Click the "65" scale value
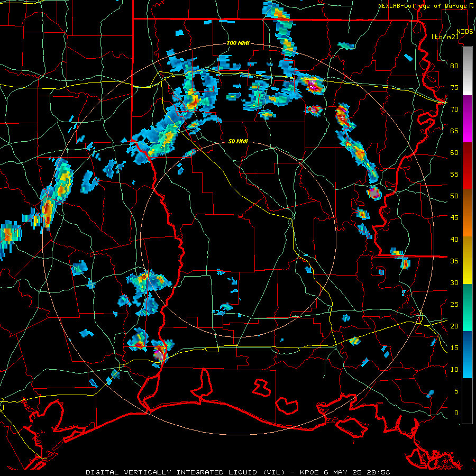 (454, 131)
